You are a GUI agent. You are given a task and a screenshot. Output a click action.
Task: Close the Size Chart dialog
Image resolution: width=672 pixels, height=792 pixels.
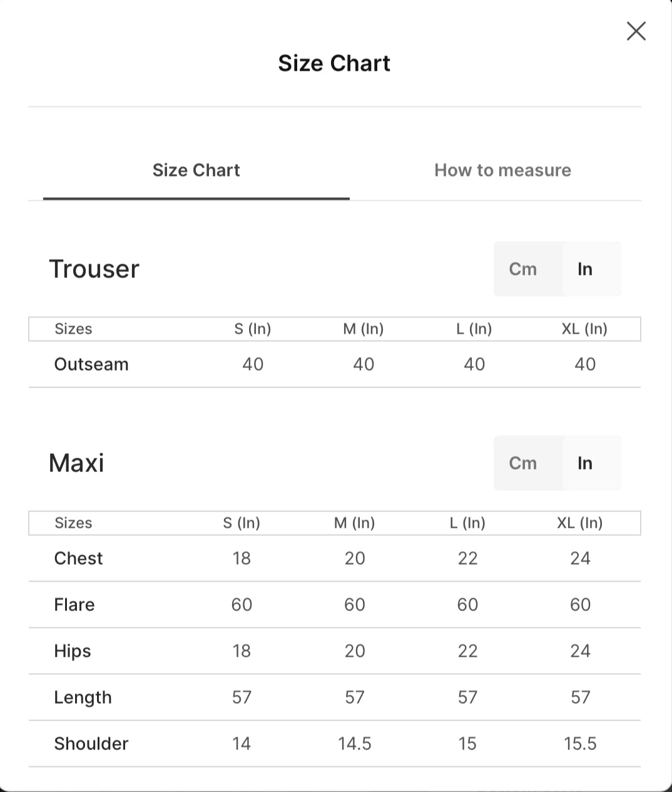click(636, 31)
